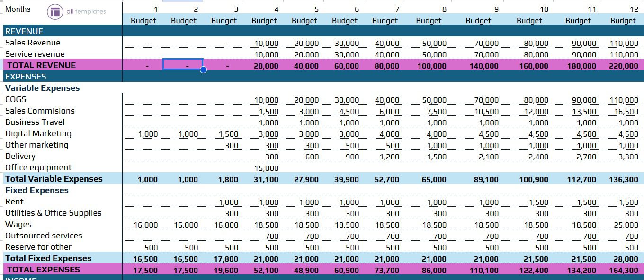Image resolution: width=644 pixels, height=280 pixels.
Task: Select the Total Variable Expenses row label
Action: [x=54, y=179]
